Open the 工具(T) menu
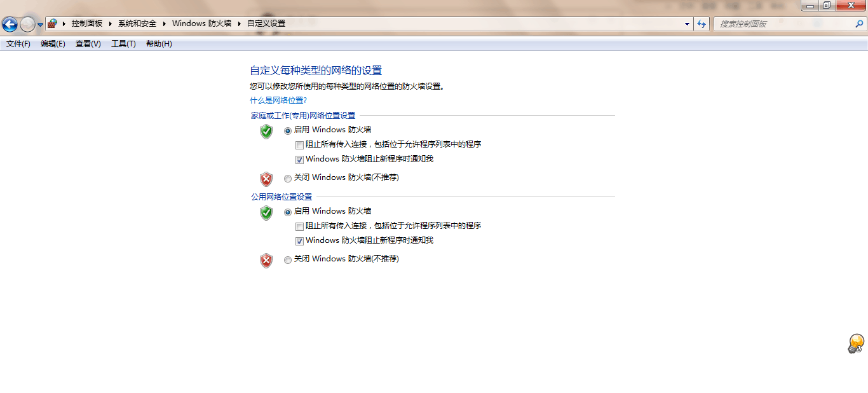Viewport: 868px width, 393px height. click(x=123, y=44)
